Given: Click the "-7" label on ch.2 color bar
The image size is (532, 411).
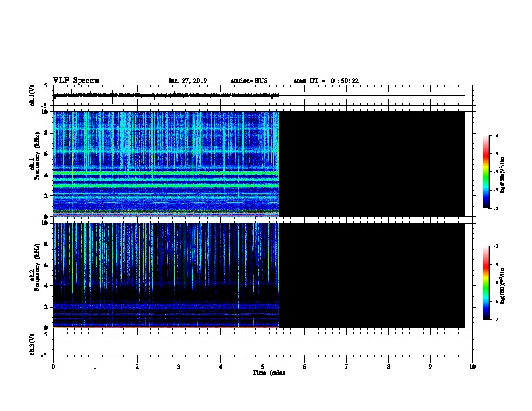Looking at the screenshot, I should click(x=495, y=319).
